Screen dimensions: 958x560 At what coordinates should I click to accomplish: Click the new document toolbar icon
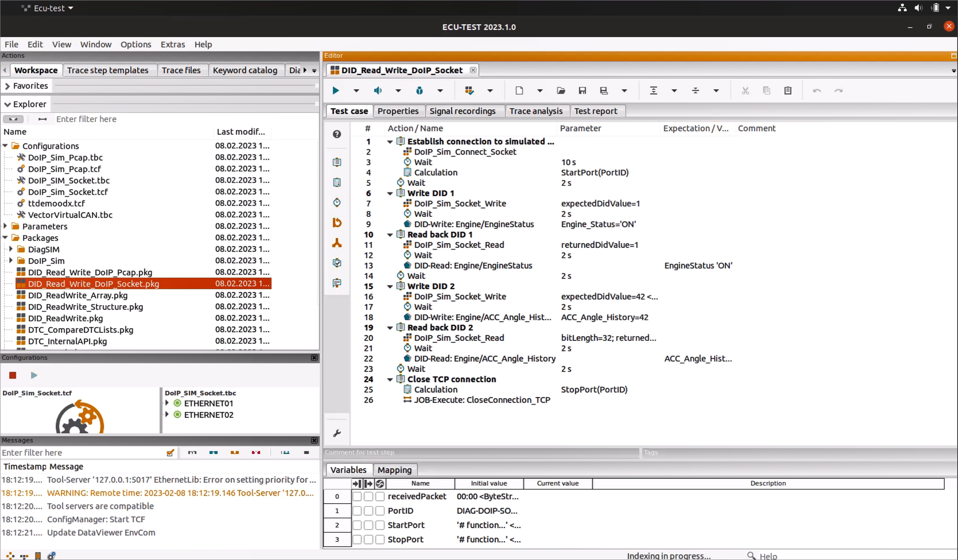point(519,91)
